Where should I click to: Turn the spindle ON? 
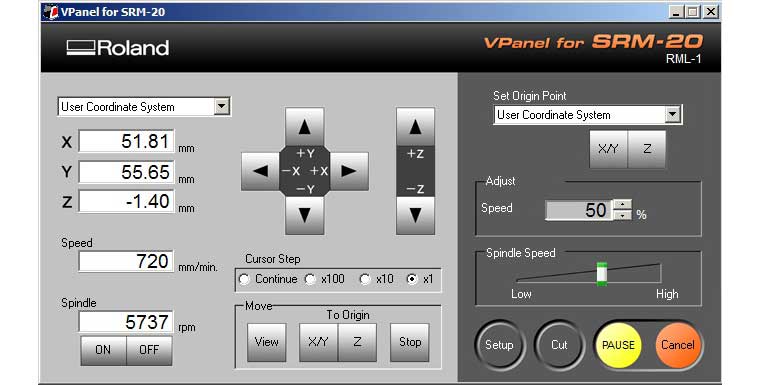click(x=103, y=350)
